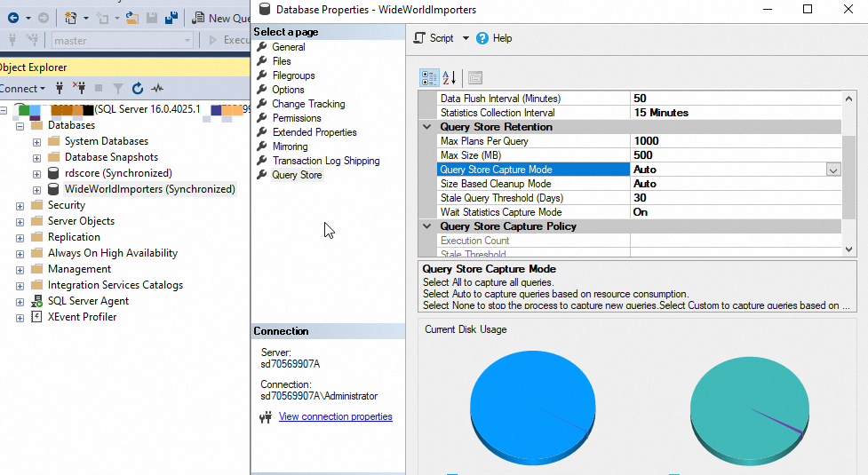868x475 pixels.
Task: Open the Files page
Action: tap(282, 61)
